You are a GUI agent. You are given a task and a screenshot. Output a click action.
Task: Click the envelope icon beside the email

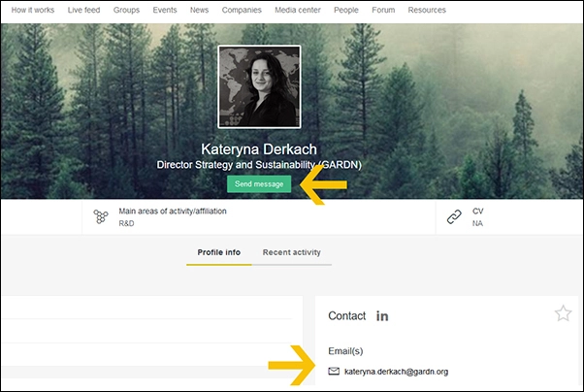pyautogui.click(x=334, y=372)
